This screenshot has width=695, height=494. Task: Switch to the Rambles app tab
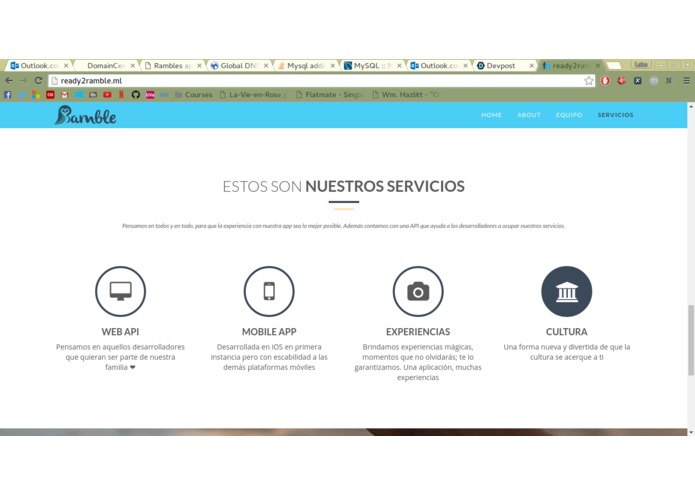point(172,66)
